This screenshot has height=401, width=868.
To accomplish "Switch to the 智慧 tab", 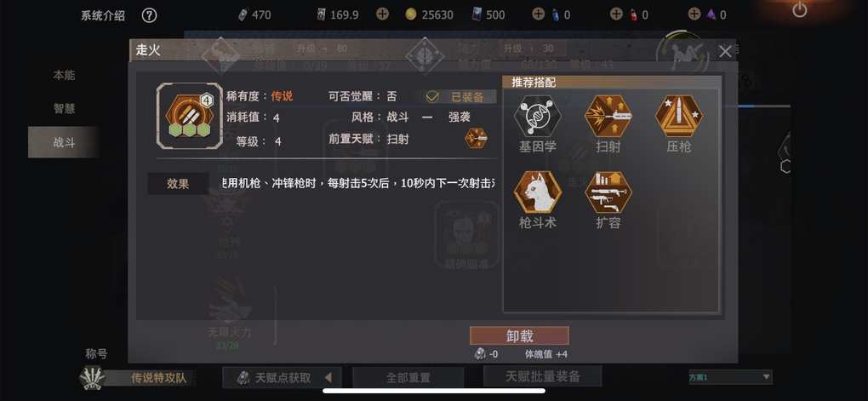I will [64, 109].
